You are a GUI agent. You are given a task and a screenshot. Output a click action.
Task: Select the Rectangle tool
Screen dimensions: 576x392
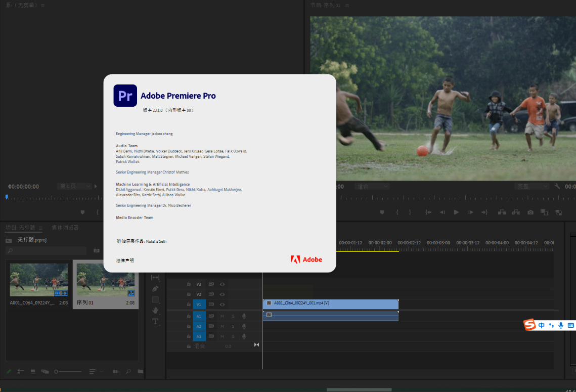(155, 299)
